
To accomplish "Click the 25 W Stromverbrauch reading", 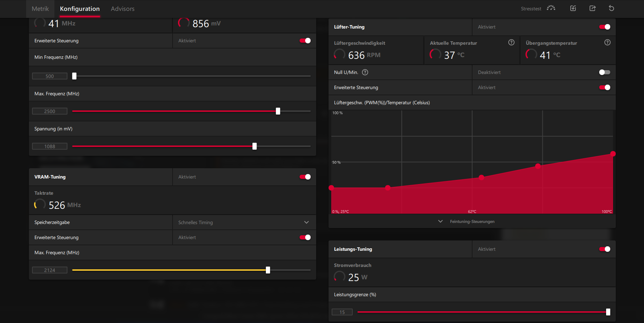I will pyautogui.click(x=358, y=277).
